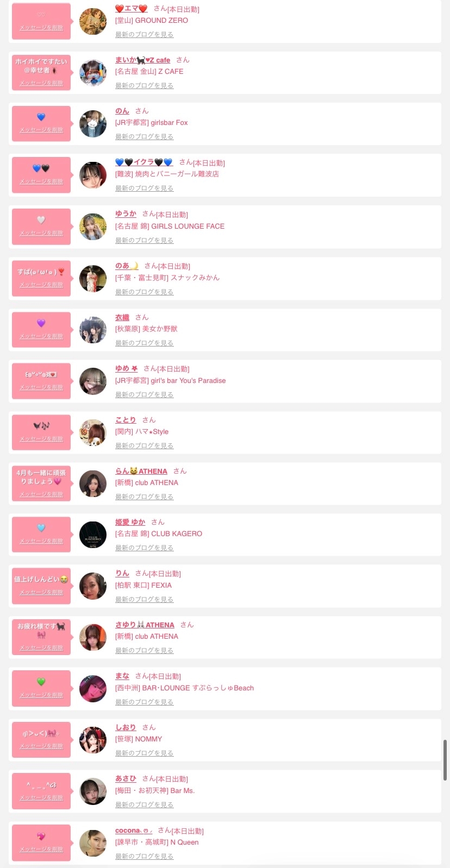Delete the 4月も一緒に頑張りましょう message

[41, 494]
